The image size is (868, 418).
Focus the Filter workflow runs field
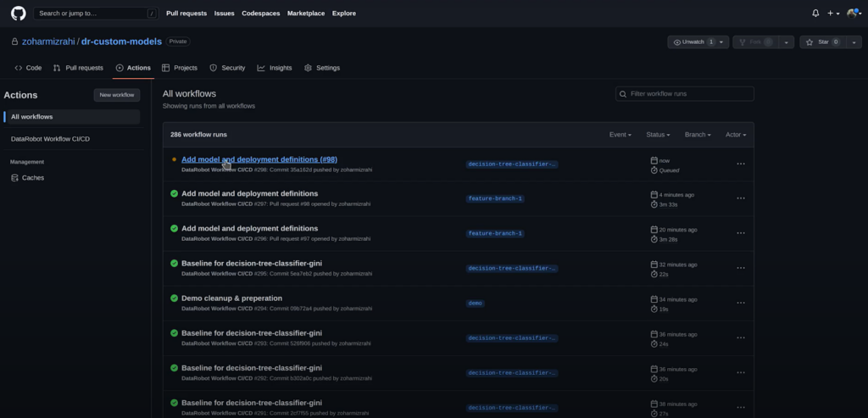tap(685, 94)
